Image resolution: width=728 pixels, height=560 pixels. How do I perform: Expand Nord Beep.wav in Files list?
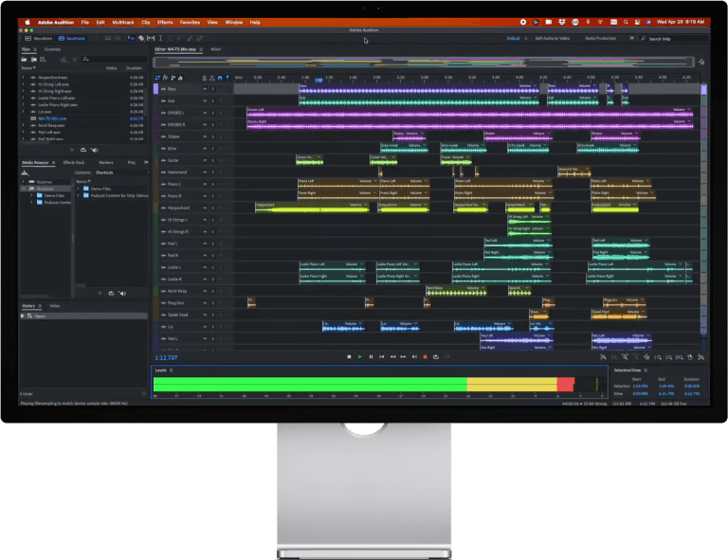pos(23,125)
